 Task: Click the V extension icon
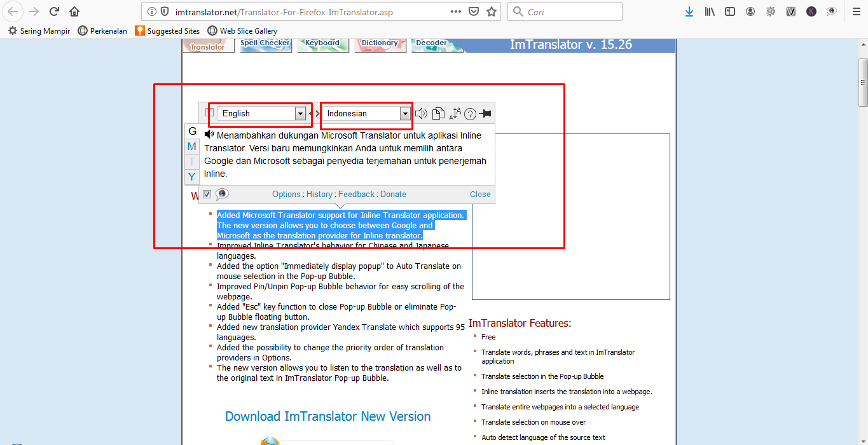(x=791, y=11)
